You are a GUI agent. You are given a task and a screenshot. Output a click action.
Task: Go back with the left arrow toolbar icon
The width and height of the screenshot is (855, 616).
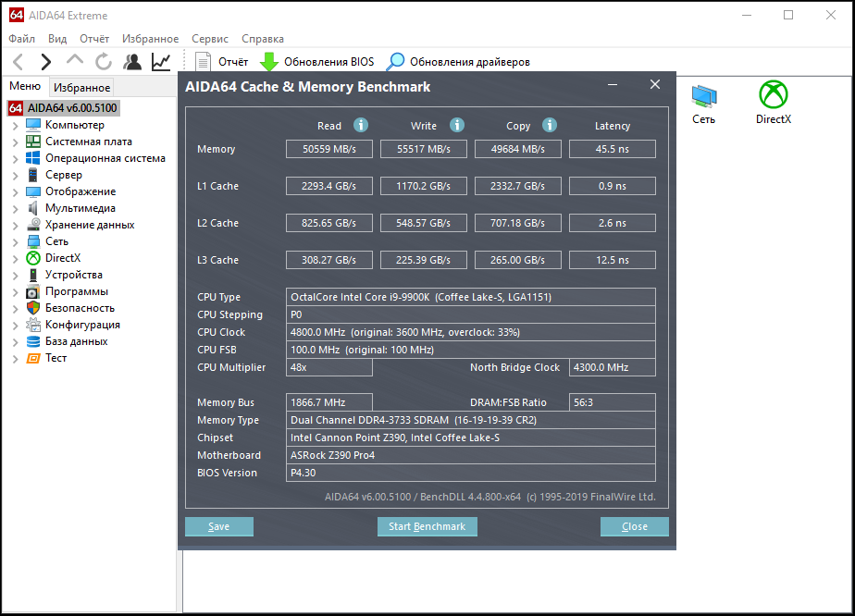coord(18,62)
